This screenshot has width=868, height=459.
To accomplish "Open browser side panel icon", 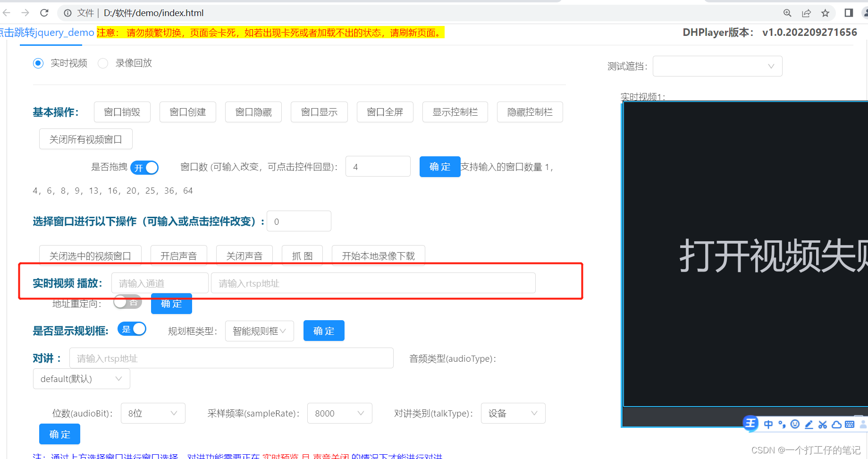I will pyautogui.click(x=849, y=13).
